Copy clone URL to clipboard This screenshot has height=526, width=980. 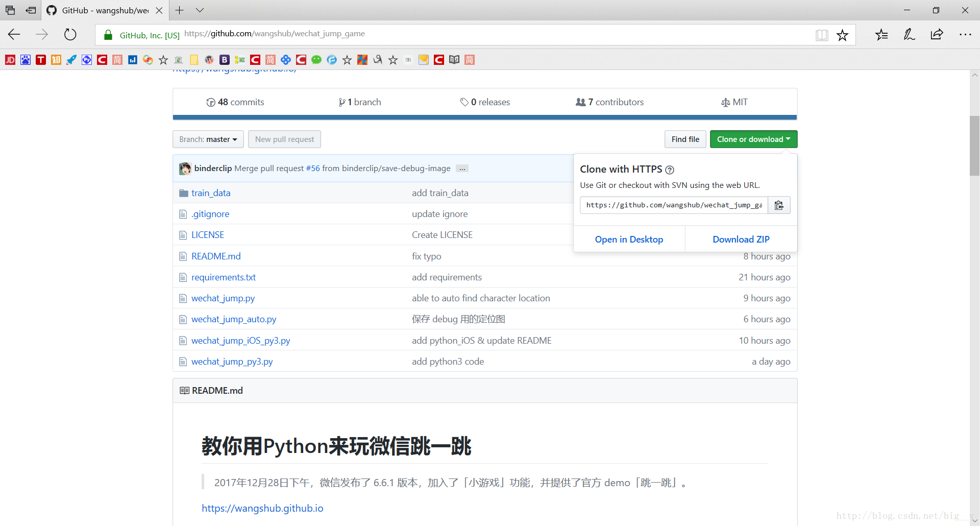point(779,205)
